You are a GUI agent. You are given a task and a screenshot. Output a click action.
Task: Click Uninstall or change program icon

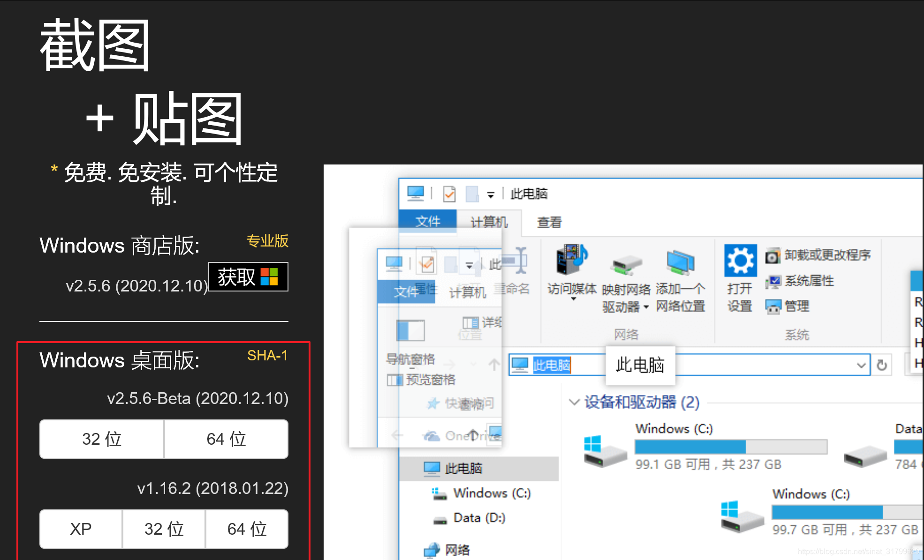[772, 256]
